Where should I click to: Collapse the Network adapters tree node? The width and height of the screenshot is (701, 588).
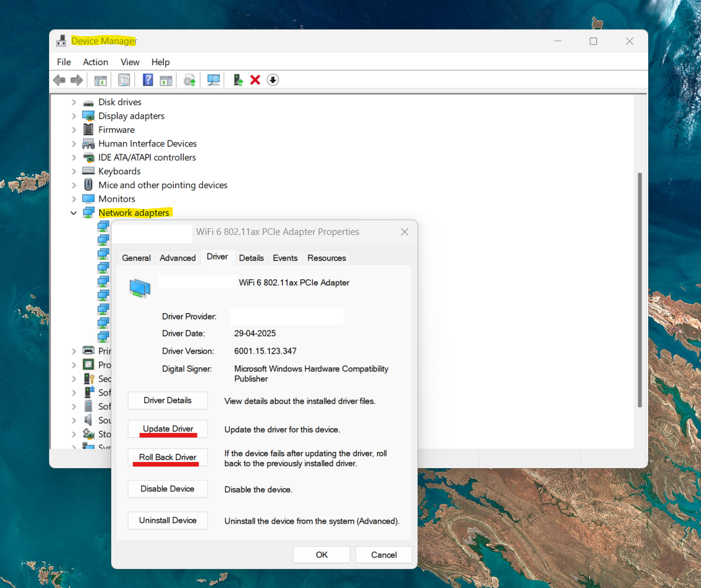point(74,212)
